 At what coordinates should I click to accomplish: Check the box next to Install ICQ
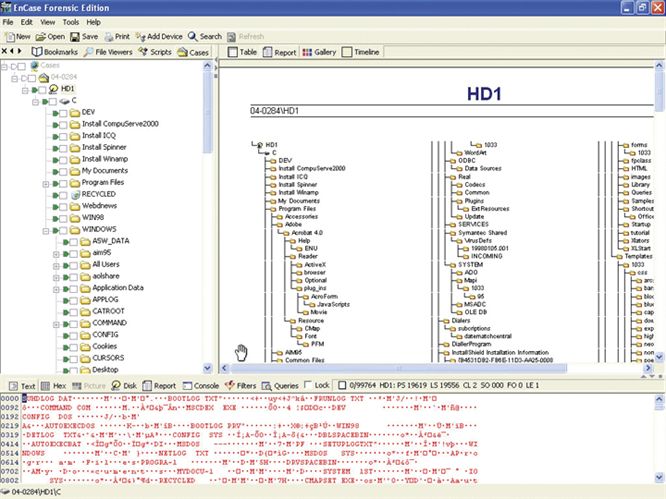tap(63, 136)
